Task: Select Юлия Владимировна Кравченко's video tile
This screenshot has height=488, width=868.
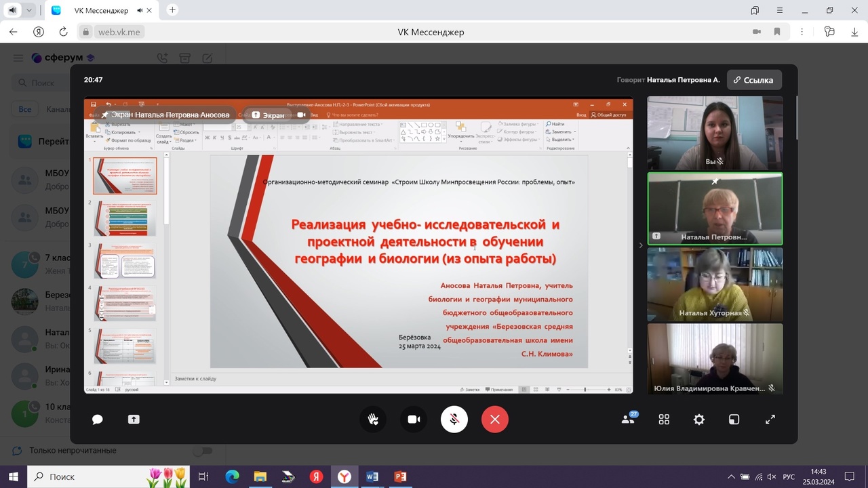Action: pos(715,359)
